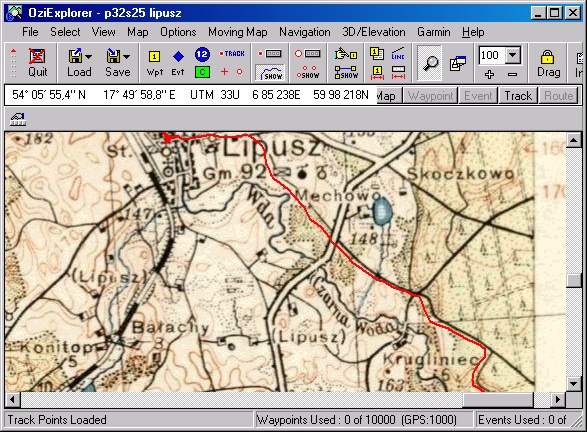This screenshot has width=587, height=432.
Task: Click the Load file icon
Action: 75,57
